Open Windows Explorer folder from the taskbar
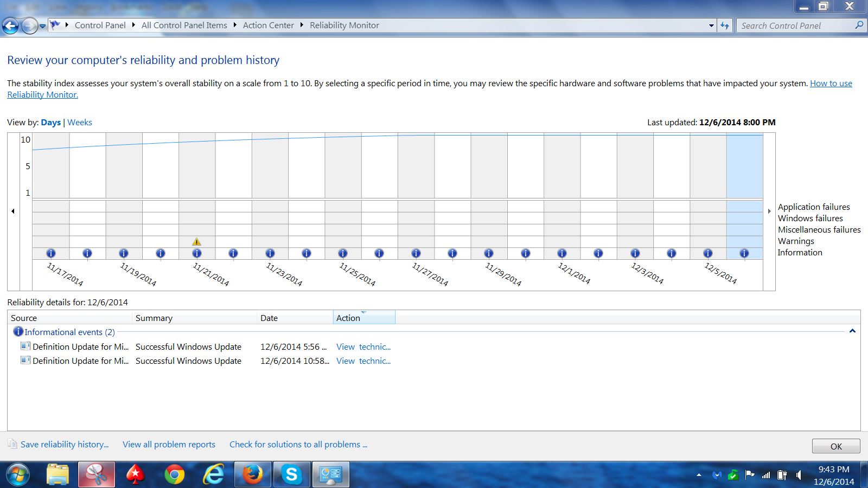This screenshot has height=488, width=868. pos(58,475)
